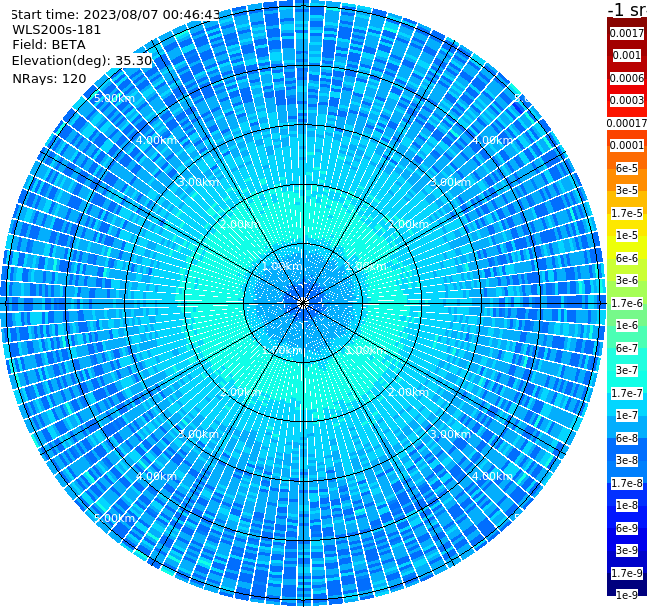647x607 pixels.
Task: Click the "-1 sr" unit title above colorbar
Action: (x=627, y=10)
